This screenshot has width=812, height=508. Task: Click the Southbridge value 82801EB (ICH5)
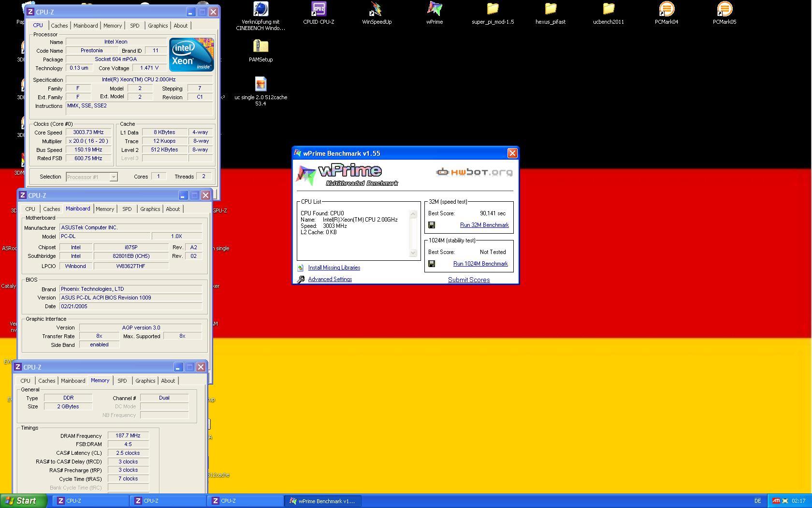(131, 256)
